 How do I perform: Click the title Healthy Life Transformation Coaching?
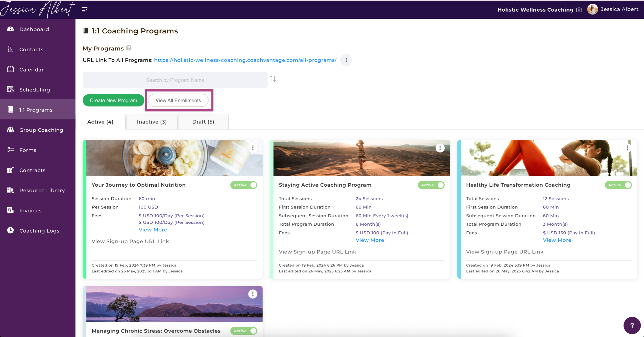tap(518, 185)
